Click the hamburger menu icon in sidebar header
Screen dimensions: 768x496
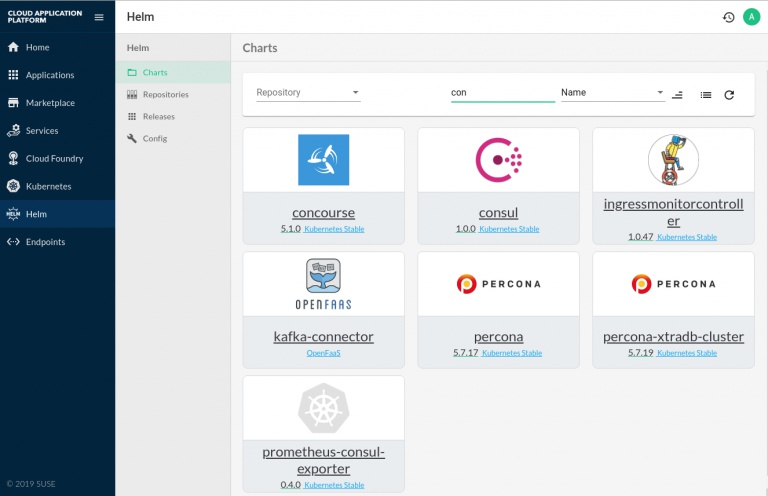coord(98,17)
